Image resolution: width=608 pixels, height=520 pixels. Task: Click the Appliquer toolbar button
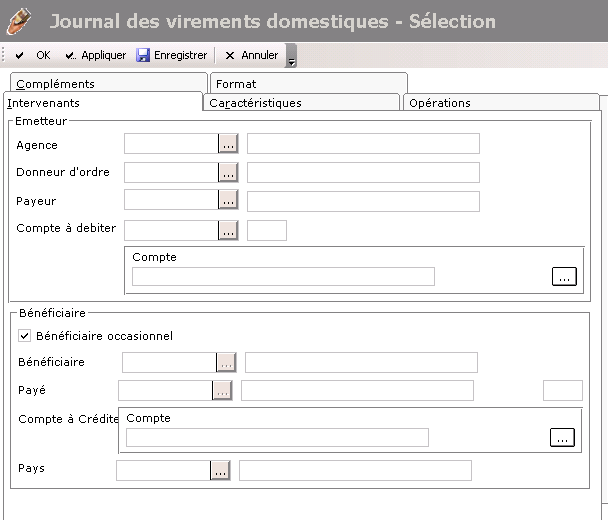96,56
